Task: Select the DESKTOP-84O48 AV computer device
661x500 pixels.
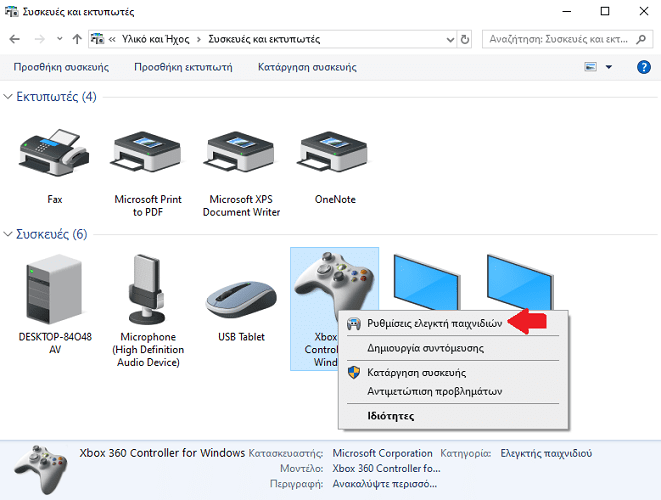Action: [x=54, y=289]
